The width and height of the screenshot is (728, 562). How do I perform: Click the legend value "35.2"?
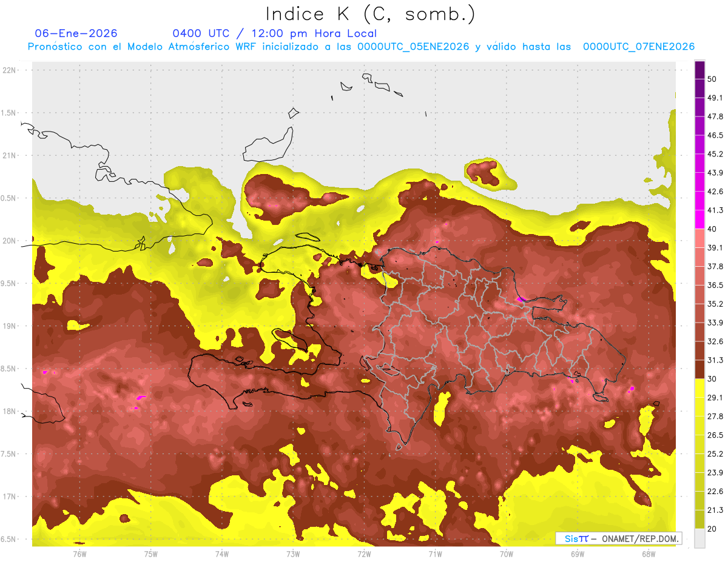(715, 304)
